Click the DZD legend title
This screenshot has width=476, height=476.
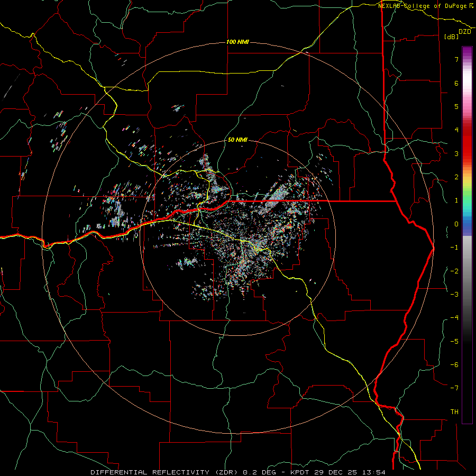[x=465, y=32]
